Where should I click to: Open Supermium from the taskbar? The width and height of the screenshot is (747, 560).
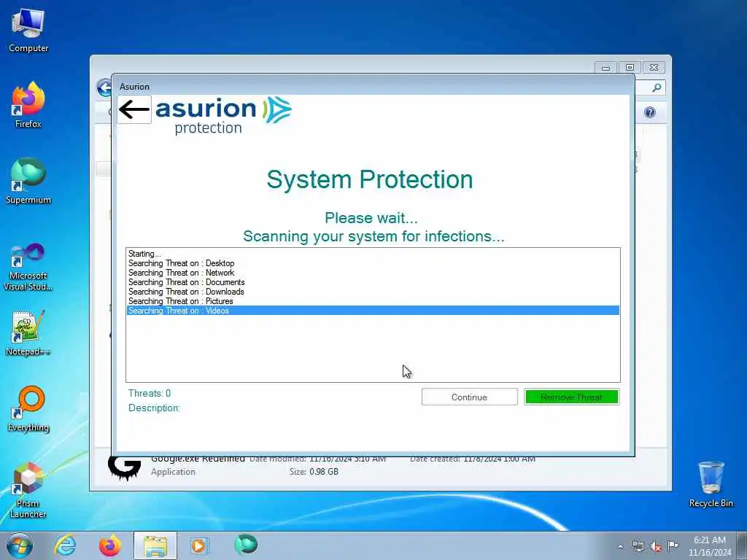tap(246, 545)
